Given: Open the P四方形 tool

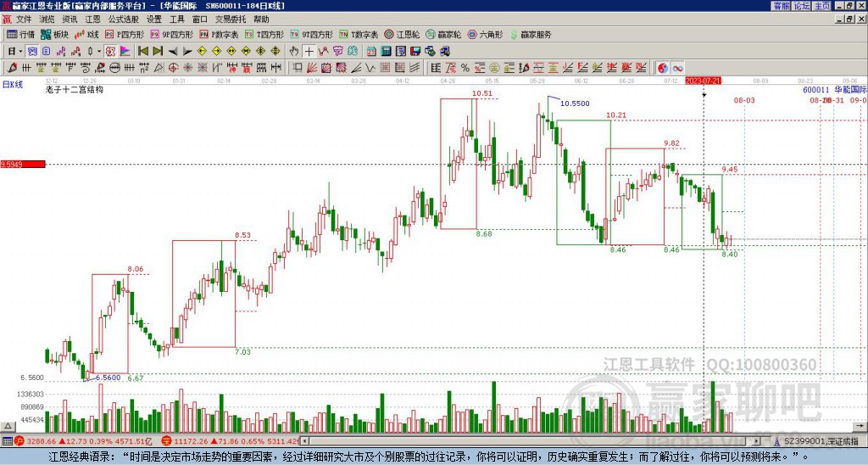Looking at the screenshot, I should tap(125, 34).
